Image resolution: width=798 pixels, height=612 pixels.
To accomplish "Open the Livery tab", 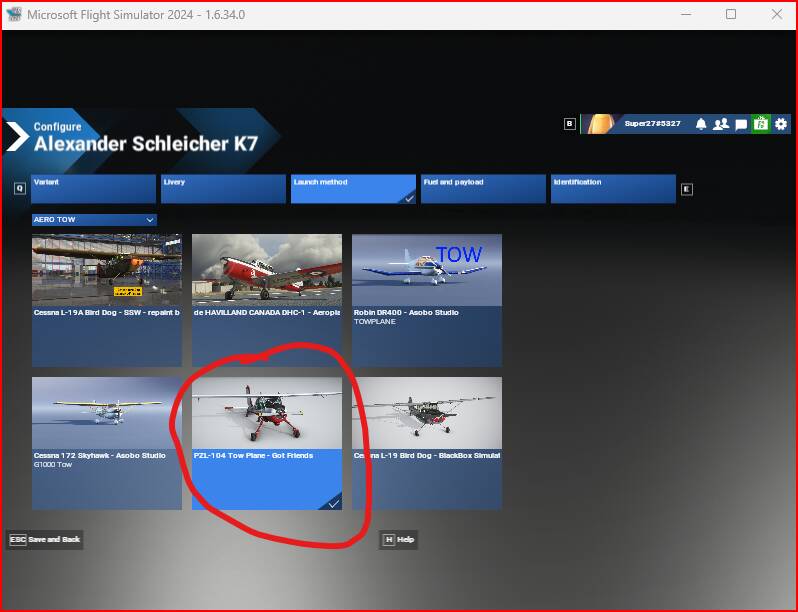I will [x=223, y=189].
